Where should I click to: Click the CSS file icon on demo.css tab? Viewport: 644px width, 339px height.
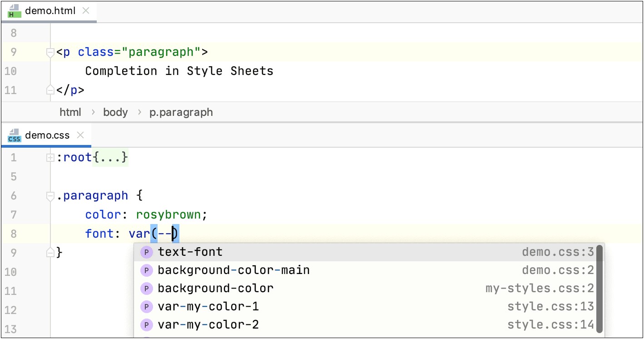pos(14,135)
